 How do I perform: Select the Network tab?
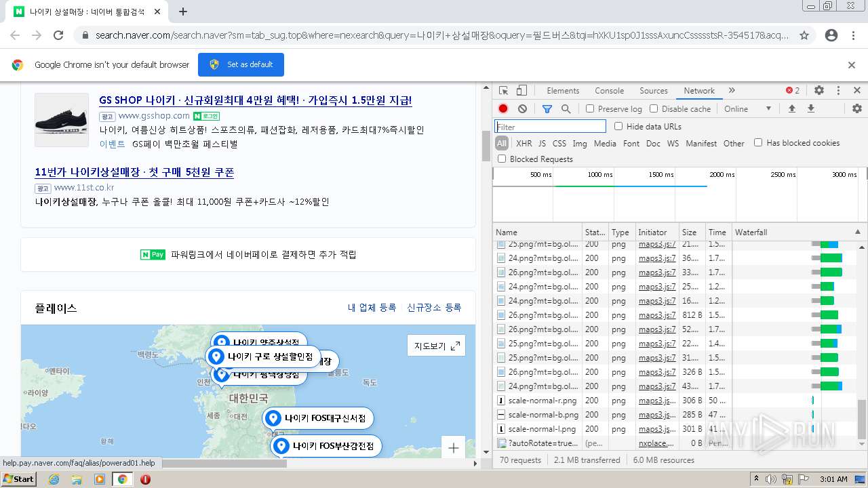699,91
